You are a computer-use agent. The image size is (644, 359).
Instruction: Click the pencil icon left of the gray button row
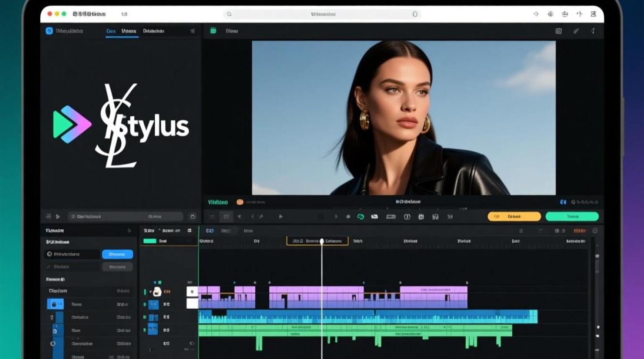pos(48,267)
